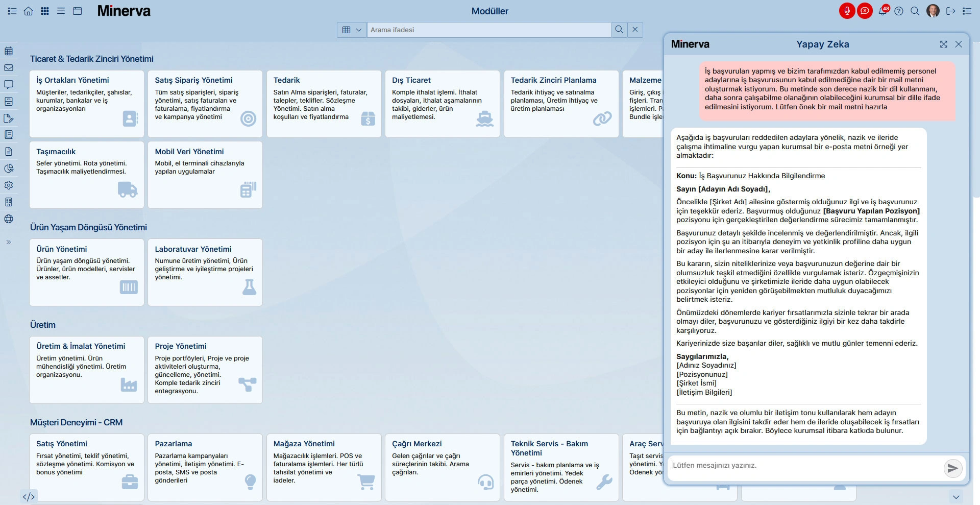Open notifications bell with 48 badge
This screenshot has width=980, height=505.
pyautogui.click(x=883, y=11)
